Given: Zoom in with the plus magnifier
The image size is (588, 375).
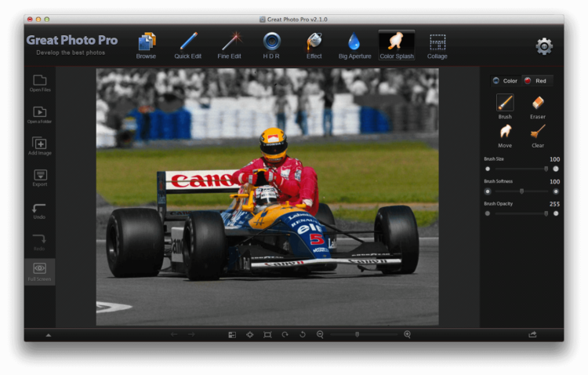Looking at the screenshot, I should click(407, 334).
